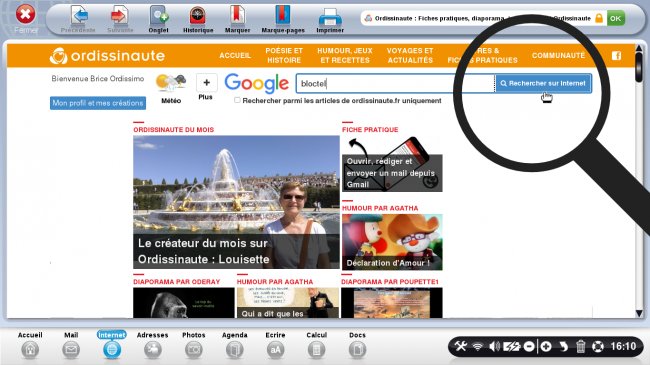
Task: Click Mon profil et mes créations button
Action: coord(98,103)
